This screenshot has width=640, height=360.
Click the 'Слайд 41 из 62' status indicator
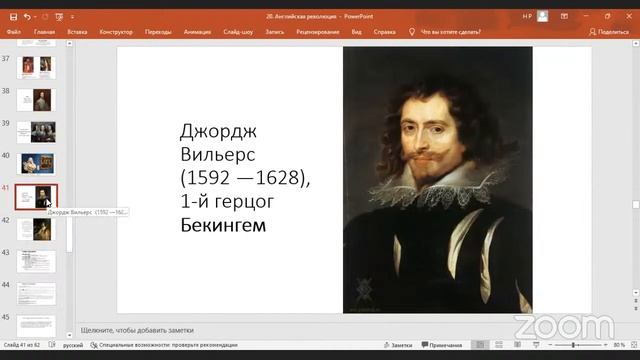22,345
